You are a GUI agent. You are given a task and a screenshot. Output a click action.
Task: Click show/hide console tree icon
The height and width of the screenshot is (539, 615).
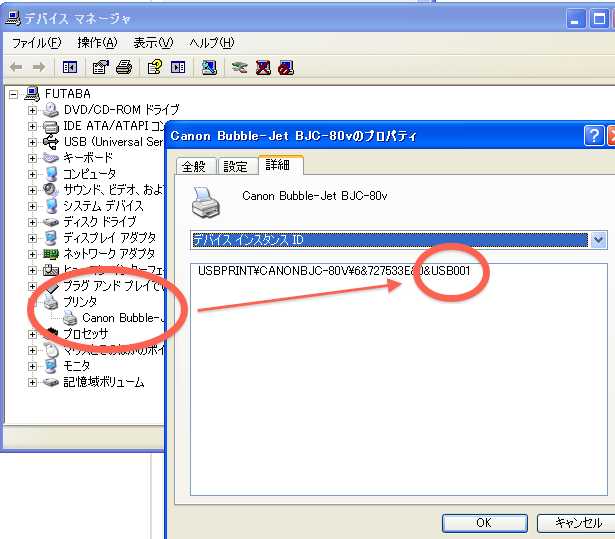pyautogui.click(x=70, y=67)
